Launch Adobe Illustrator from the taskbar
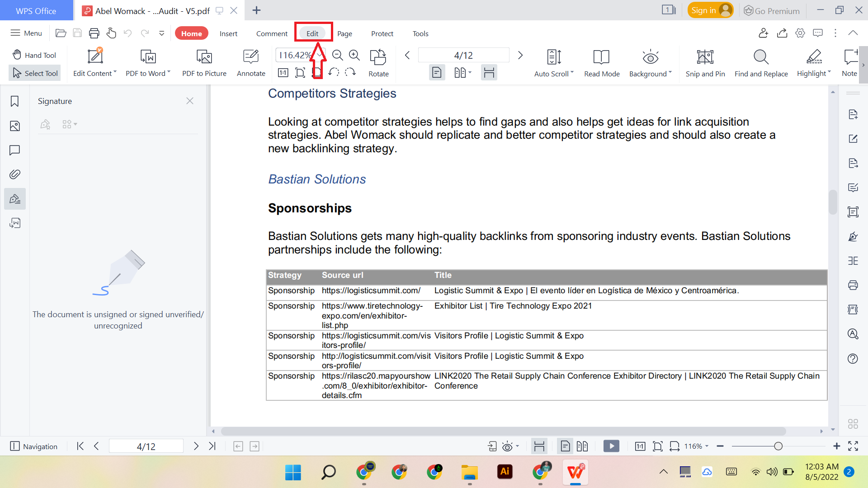This screenshot has width=868, height=488. click(x=505, y=472)
